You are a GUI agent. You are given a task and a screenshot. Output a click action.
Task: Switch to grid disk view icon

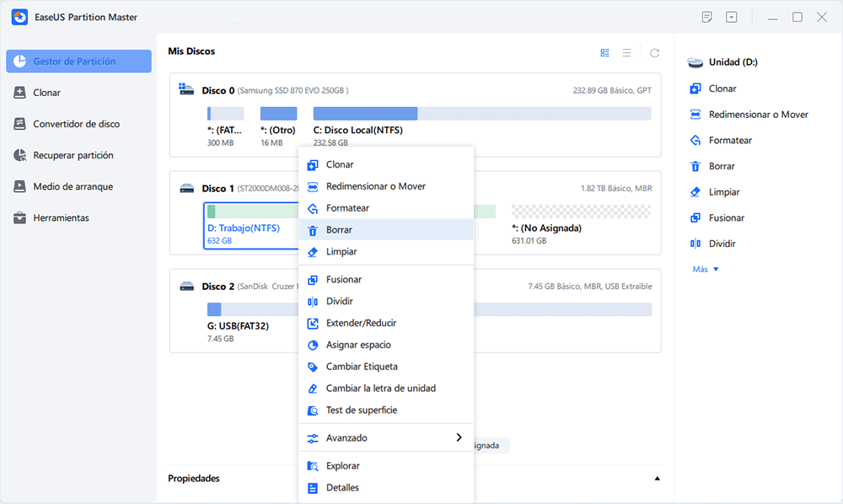604,52
